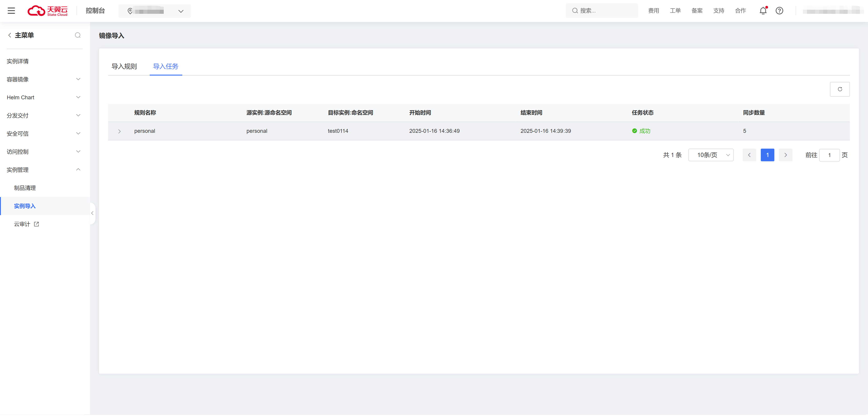Refresh the import task list

[x=839, y=89]
